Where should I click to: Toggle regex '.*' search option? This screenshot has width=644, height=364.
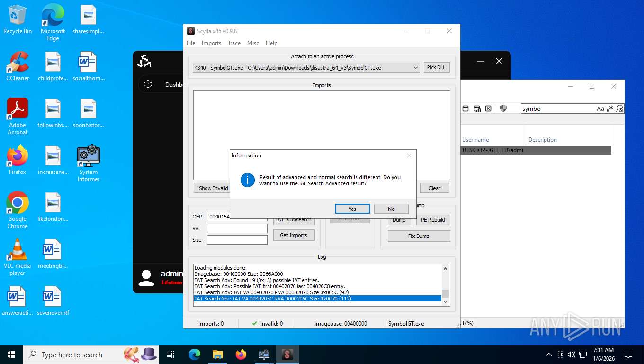(x=610, y=109)
